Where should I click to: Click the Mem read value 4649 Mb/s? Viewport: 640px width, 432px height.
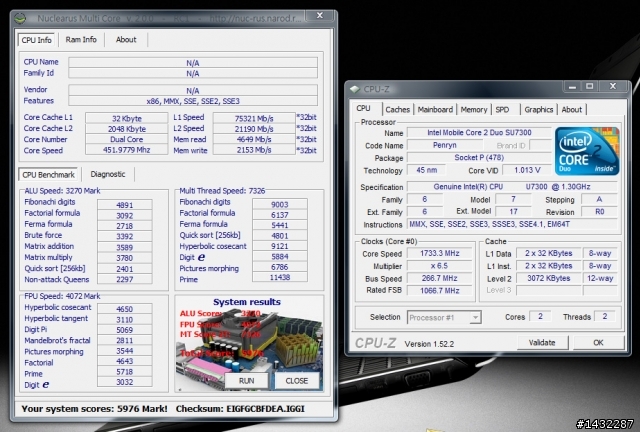click(254, 139)
